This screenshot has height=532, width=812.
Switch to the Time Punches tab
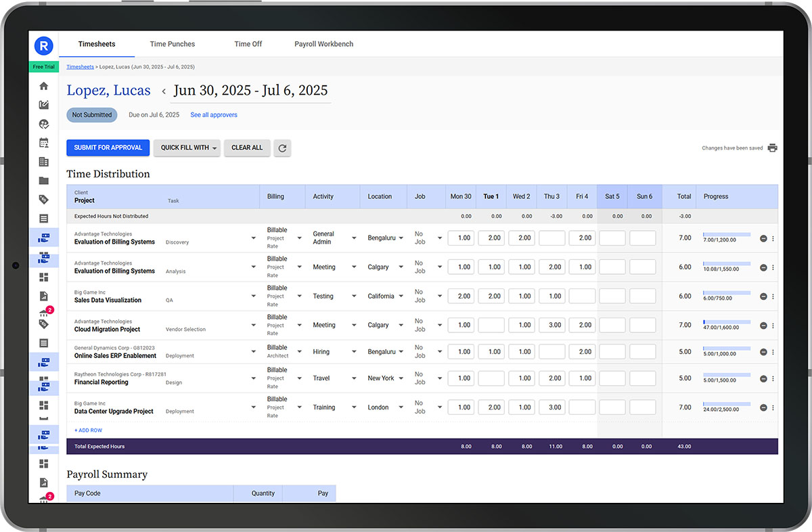pos(172,43)
